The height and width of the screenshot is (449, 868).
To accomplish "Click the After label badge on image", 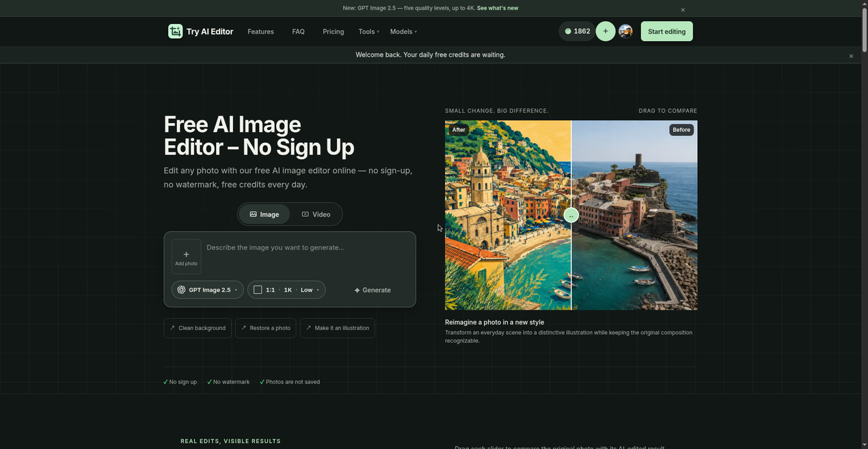I will pos(459,130).
